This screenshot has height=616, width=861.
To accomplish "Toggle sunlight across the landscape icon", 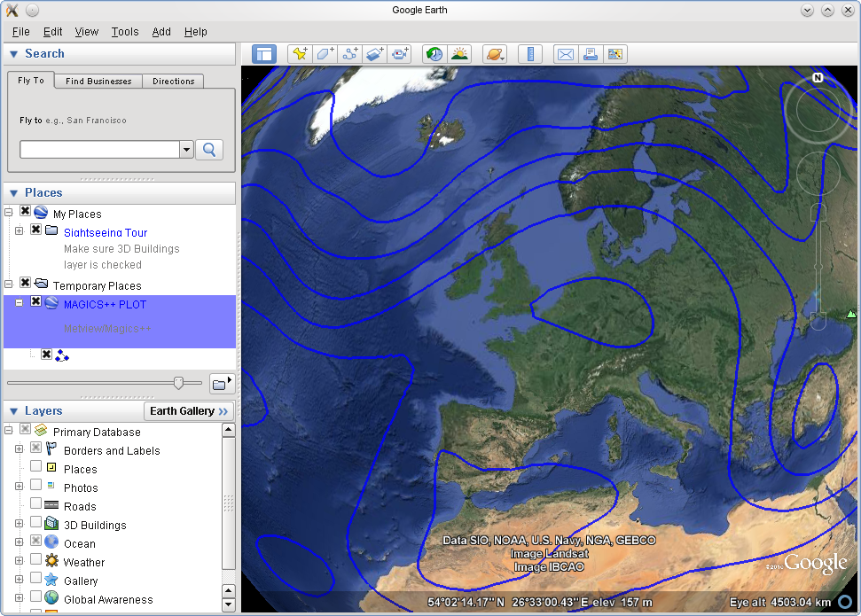I will point(459,54).
